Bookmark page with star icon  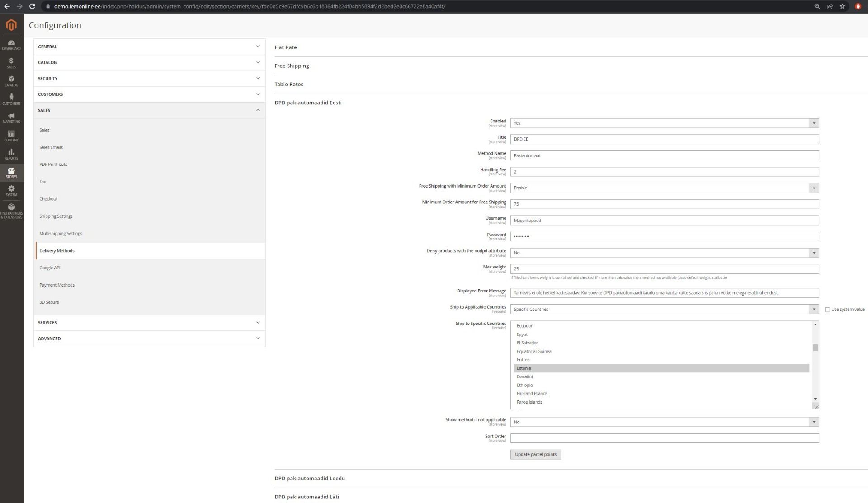[x=842, y=6]
